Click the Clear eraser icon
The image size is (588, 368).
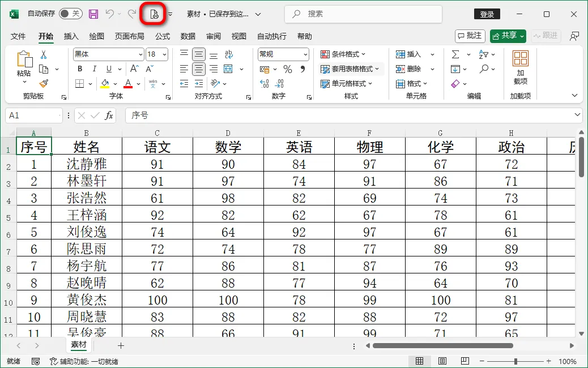(x=455, y=84)
